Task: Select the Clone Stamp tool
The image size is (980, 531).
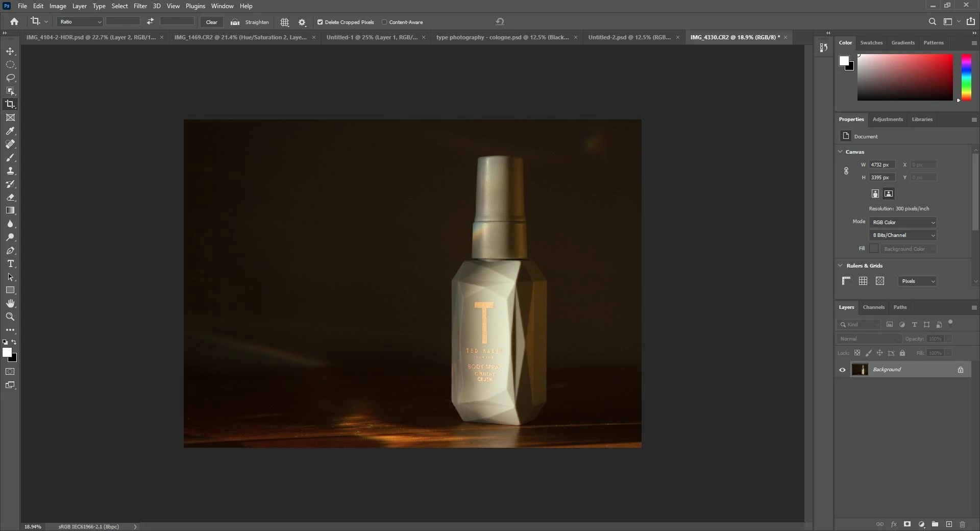Action: point(10,171)
